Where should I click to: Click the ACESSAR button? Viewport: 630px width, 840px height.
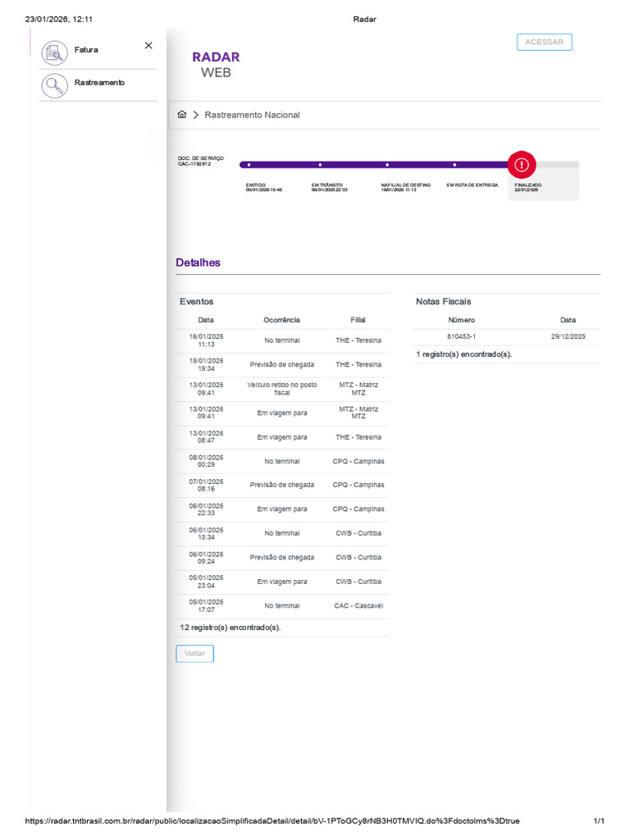[545, 42]
